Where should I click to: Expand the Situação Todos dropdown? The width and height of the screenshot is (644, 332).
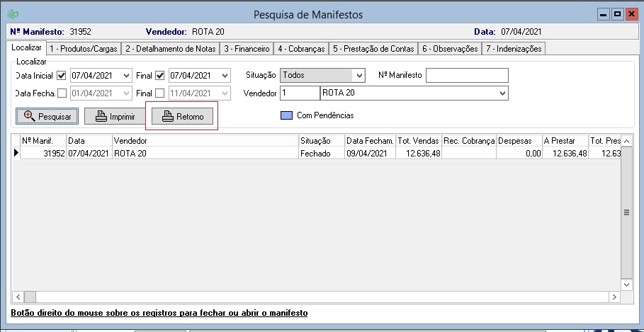(359, 76)
